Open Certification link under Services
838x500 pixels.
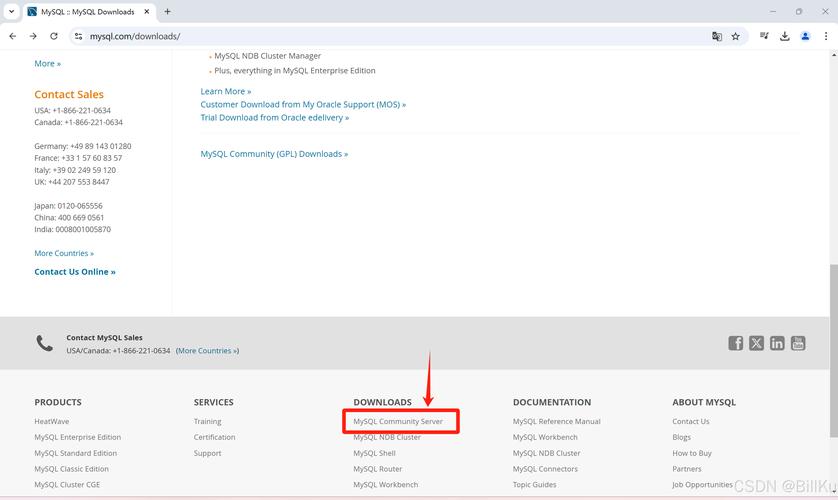coord(214,437)
